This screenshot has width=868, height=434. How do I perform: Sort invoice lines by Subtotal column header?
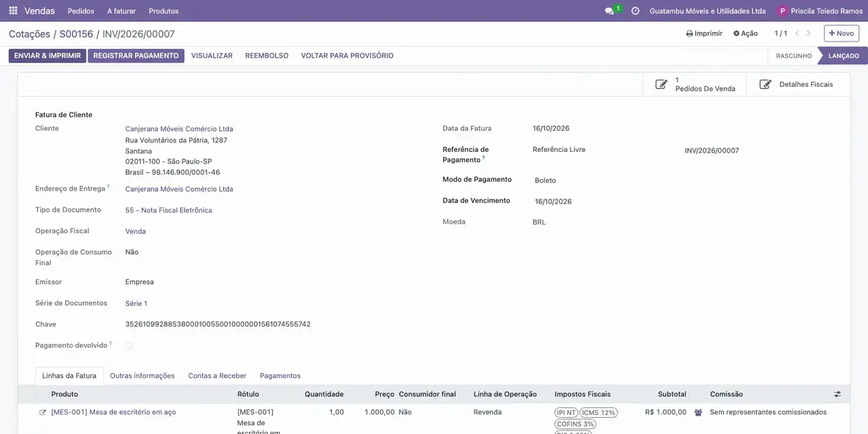[672, 394]
